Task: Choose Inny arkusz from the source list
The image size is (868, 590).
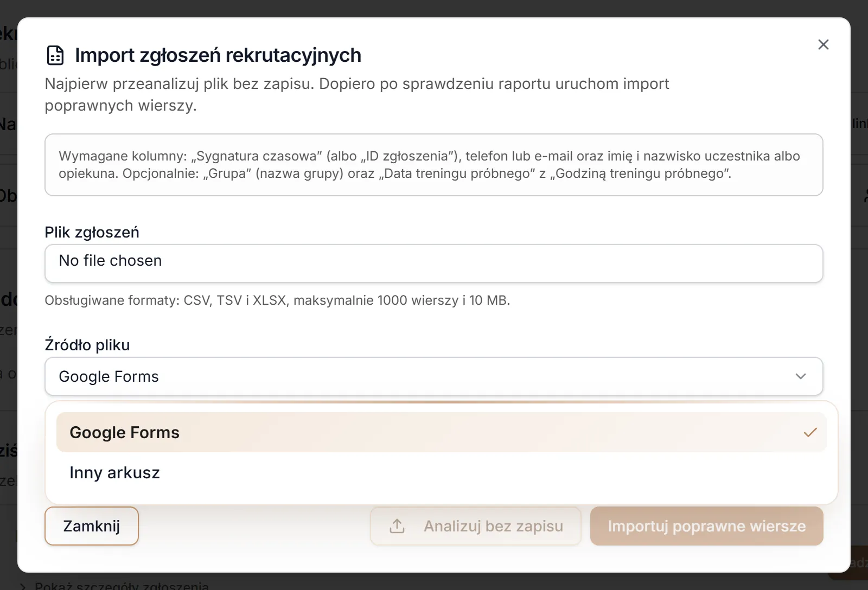Action: (x=441, y=472)
